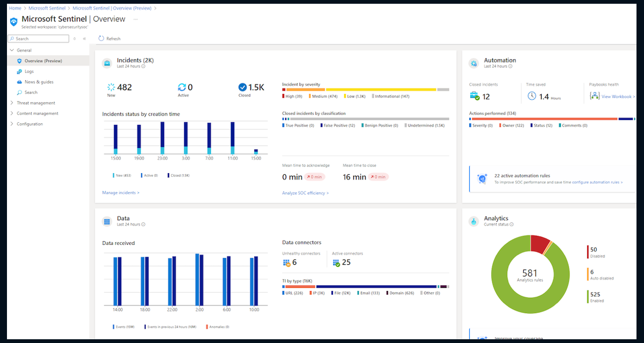644x343 pixels.
Task: Click the Automation gear card icon
Action: [x=474, y=63]
